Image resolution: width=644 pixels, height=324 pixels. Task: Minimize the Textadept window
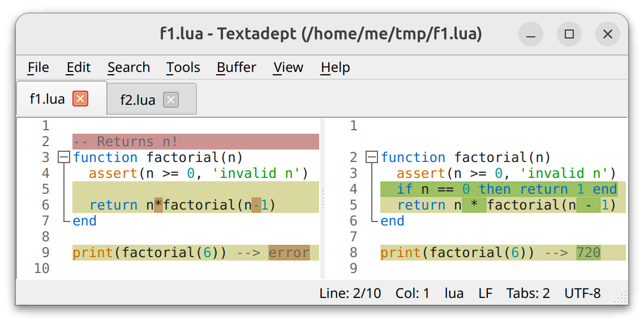(x=531, y=34)
